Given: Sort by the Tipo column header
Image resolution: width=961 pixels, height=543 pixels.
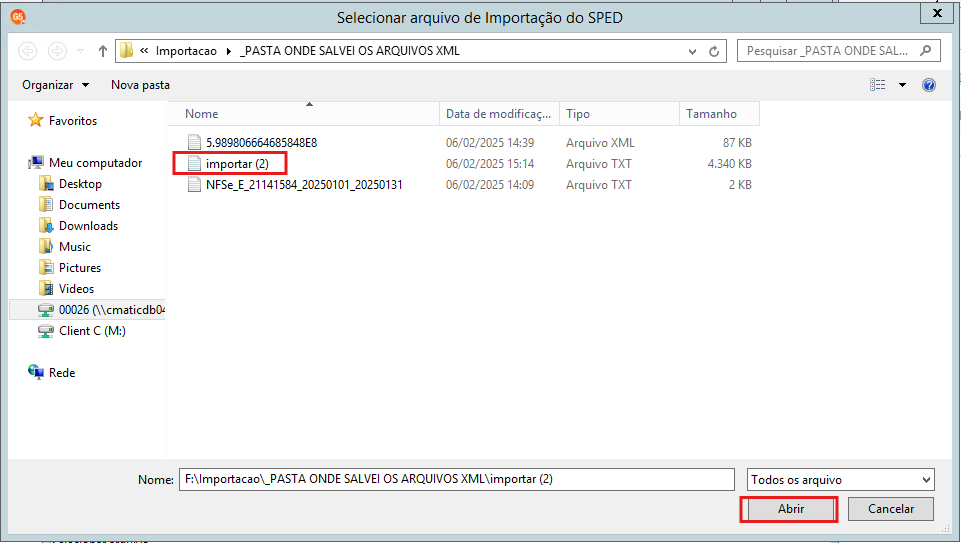Looking at the screenshot, I should click(x=620, y=114).
